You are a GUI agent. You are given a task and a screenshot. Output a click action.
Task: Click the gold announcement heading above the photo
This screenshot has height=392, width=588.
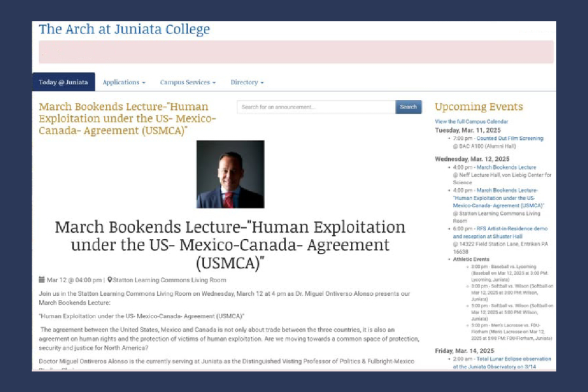click(x=127, y=118)
